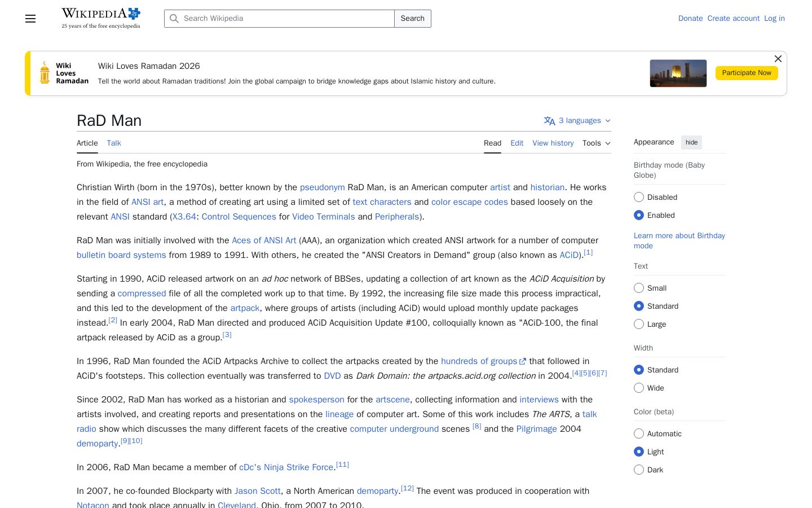
Task: Click the Create account link
Action: tap(734, 19)
